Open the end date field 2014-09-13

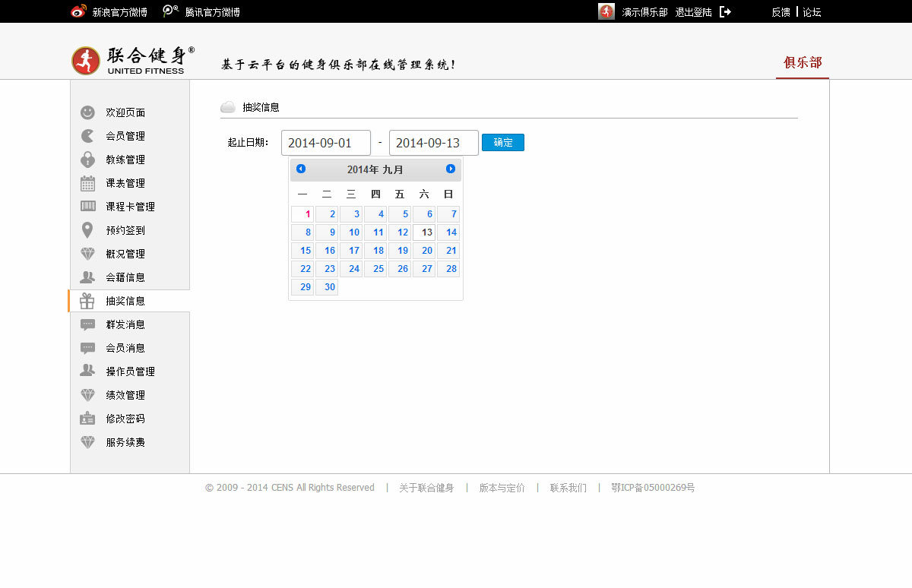coord(434,143)
